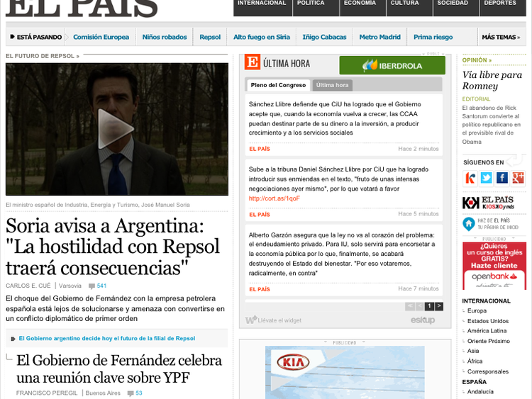The width and height of the screenshot is (532, 399).
Task: Follow El País on Twitter
Action: (x=486, y=178)
